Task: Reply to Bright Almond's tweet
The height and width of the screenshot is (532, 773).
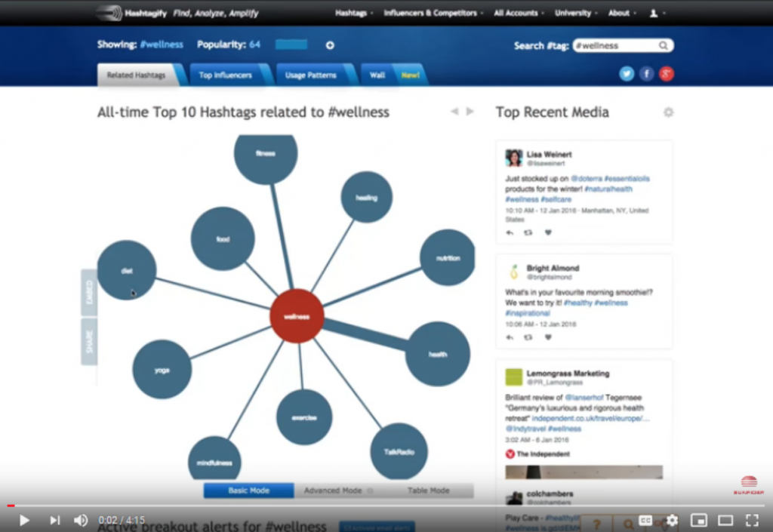Action: [510, 337]
